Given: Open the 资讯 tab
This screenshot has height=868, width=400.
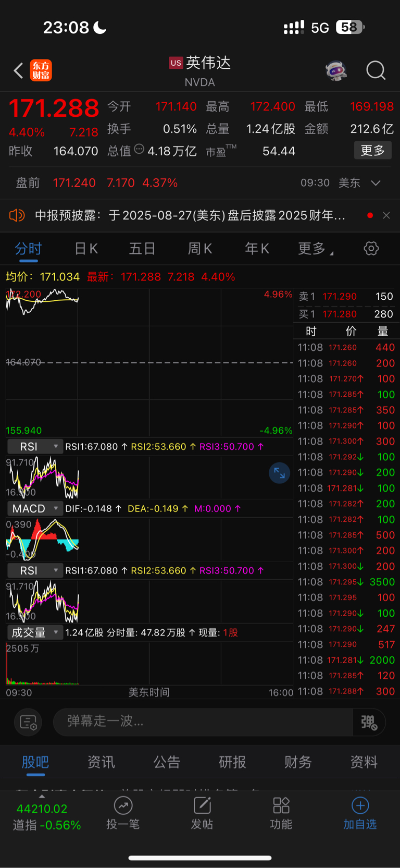Looking at the screenshot, I should (101, 762).
